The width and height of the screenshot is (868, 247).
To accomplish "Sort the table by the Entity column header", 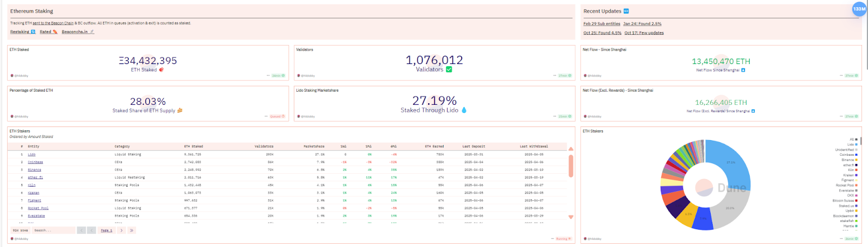I will (34, 147).
